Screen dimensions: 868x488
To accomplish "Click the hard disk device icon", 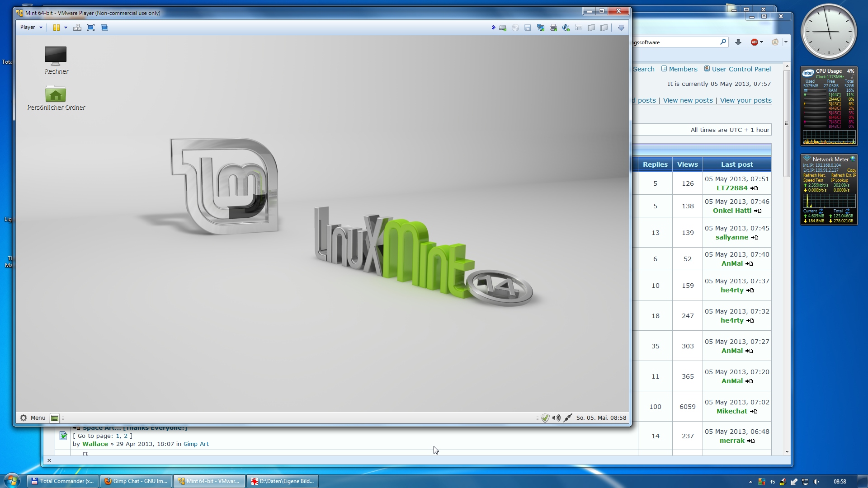I will point(503,28).
